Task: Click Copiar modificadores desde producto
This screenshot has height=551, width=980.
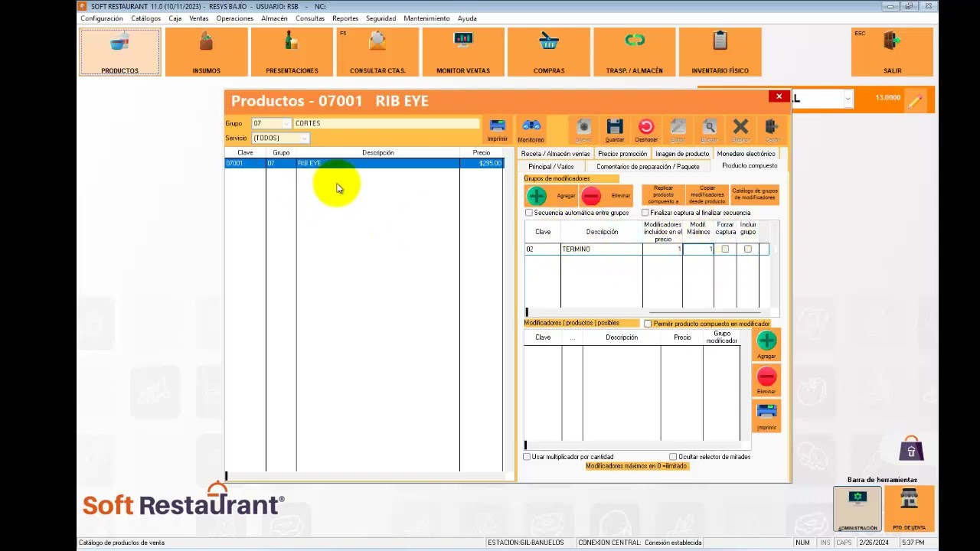Action: (707, 195)
